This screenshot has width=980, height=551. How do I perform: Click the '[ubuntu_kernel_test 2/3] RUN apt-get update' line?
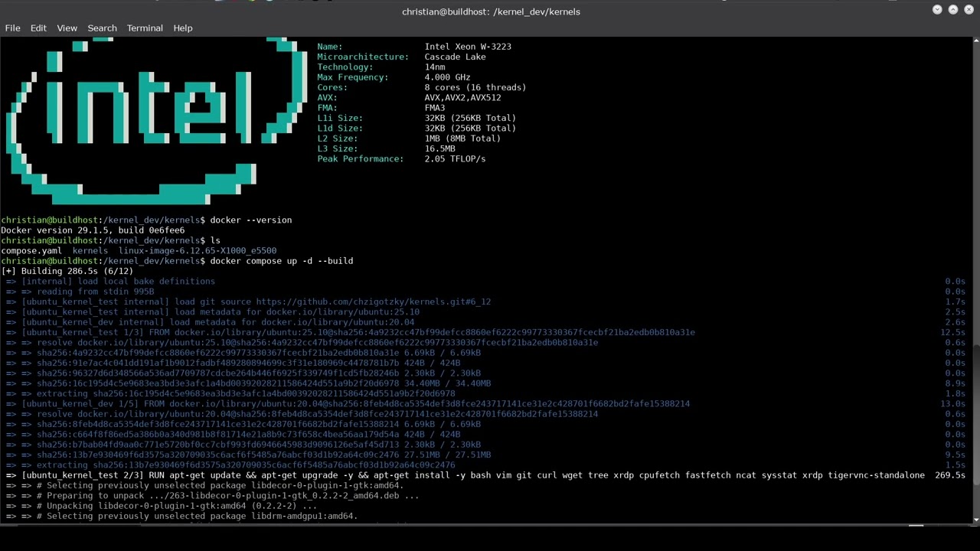coord(473,475)
